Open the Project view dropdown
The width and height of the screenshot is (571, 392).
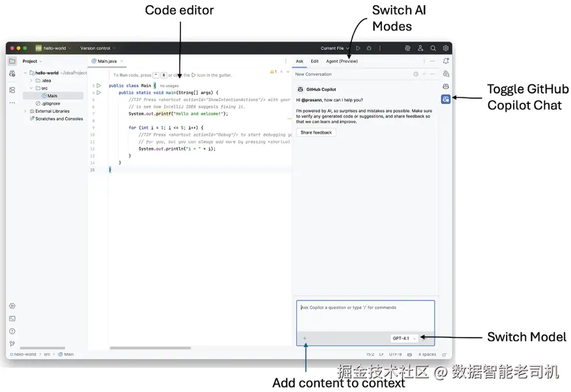32,61
